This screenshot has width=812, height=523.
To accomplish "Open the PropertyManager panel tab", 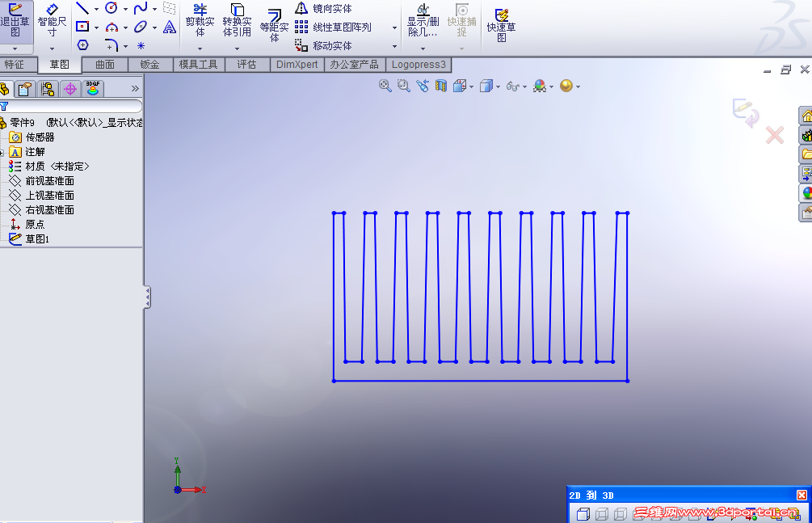I will (x=24, y=89).
